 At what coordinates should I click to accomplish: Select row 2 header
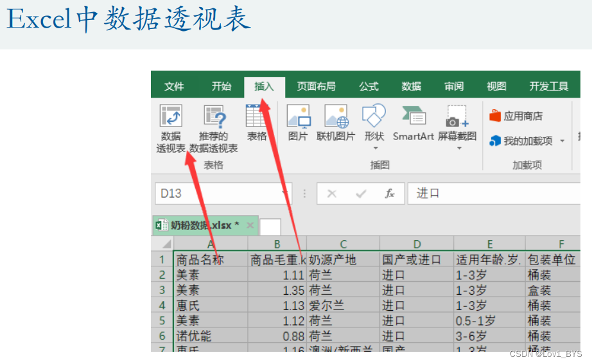(x=162, y=275)
